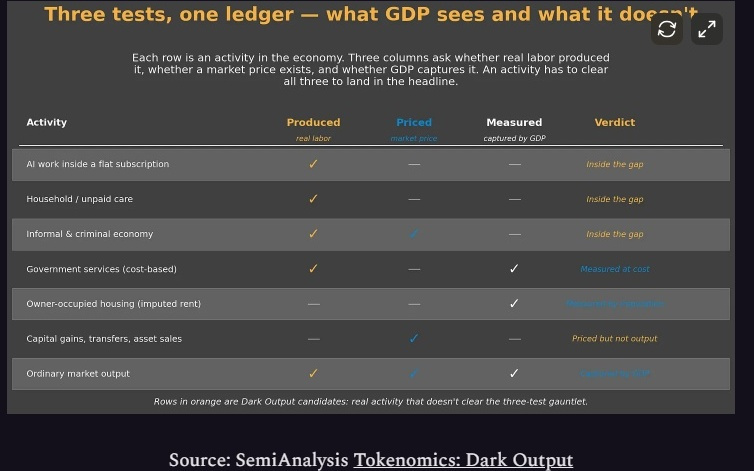
Task: Click the Measured column header
Action: coord(514,122)
